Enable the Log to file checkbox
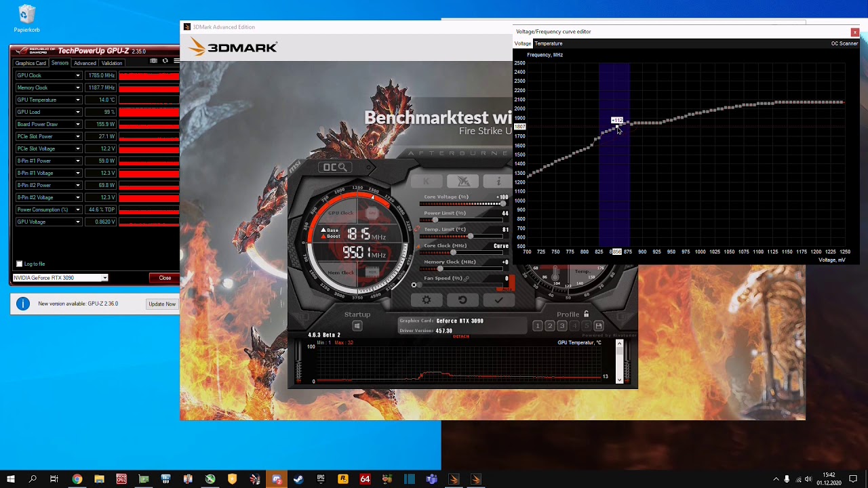 pos(19,264)
